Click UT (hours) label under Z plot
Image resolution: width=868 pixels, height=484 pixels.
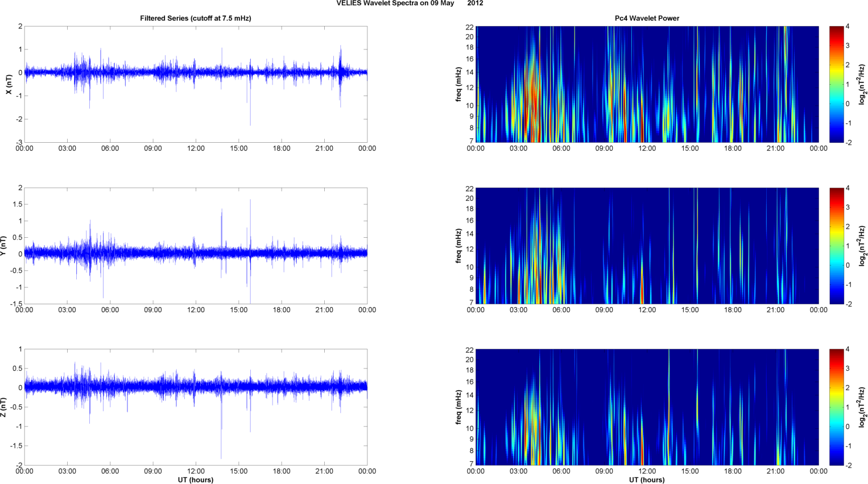pyautogui.click(x=195, y=479)
